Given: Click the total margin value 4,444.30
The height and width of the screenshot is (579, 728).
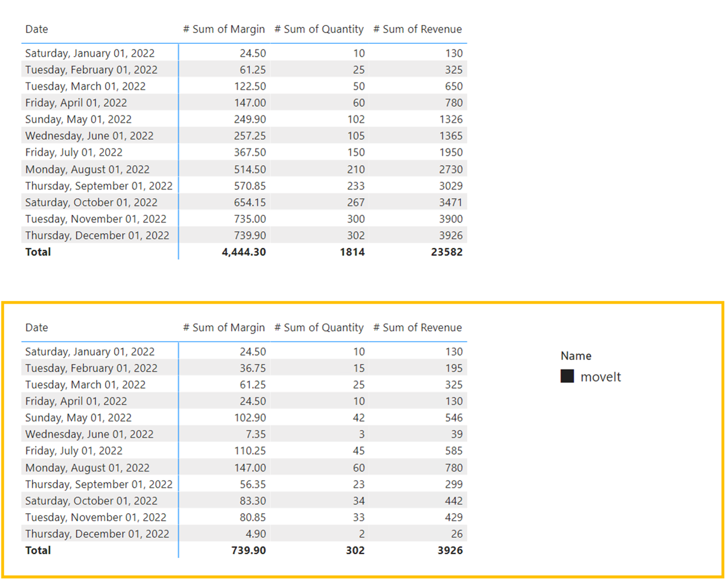Looking at the screenshot, I should coord(244,252).
